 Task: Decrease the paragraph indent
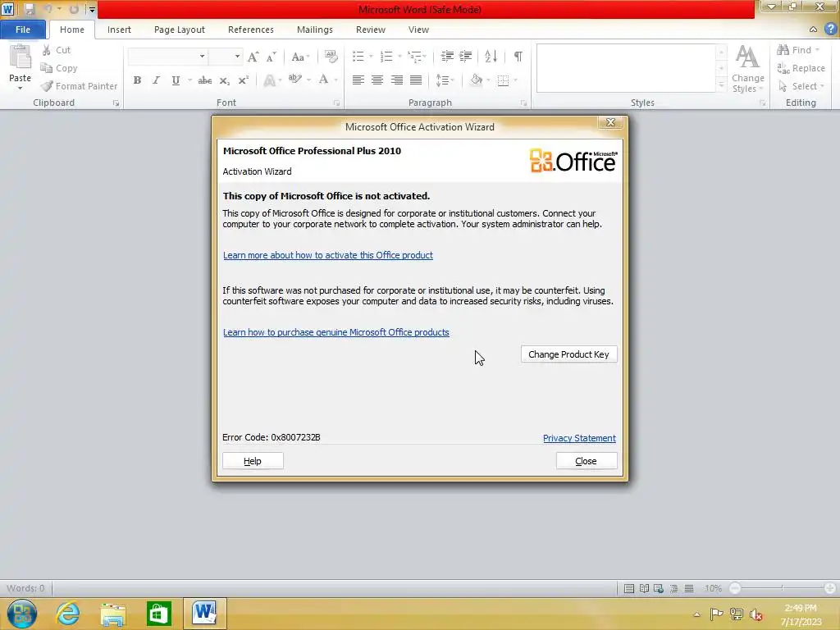tap(447, 57)
